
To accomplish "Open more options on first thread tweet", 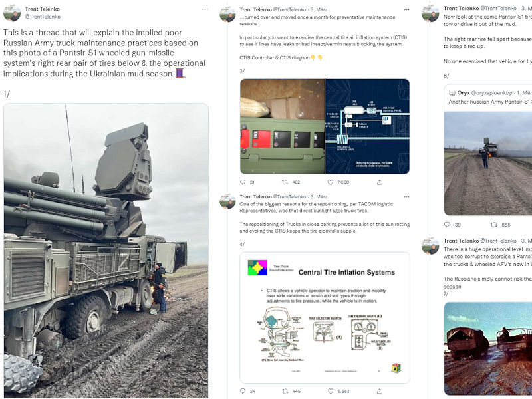I will 205,9.
